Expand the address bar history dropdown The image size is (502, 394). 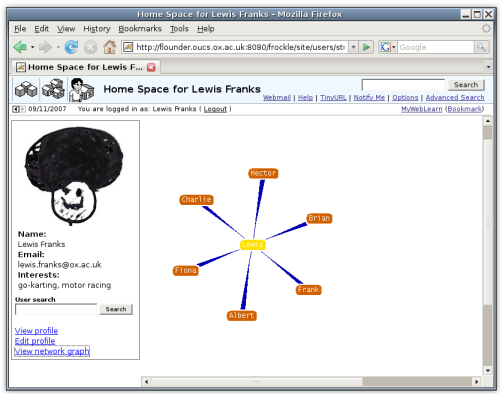pyautogui.click(x=353, y=47)
